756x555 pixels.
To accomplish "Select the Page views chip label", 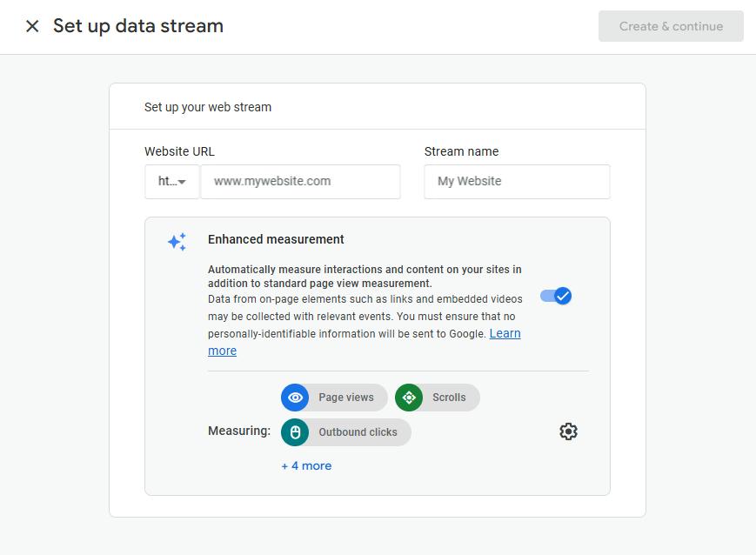I will click(x=345, y=398).
